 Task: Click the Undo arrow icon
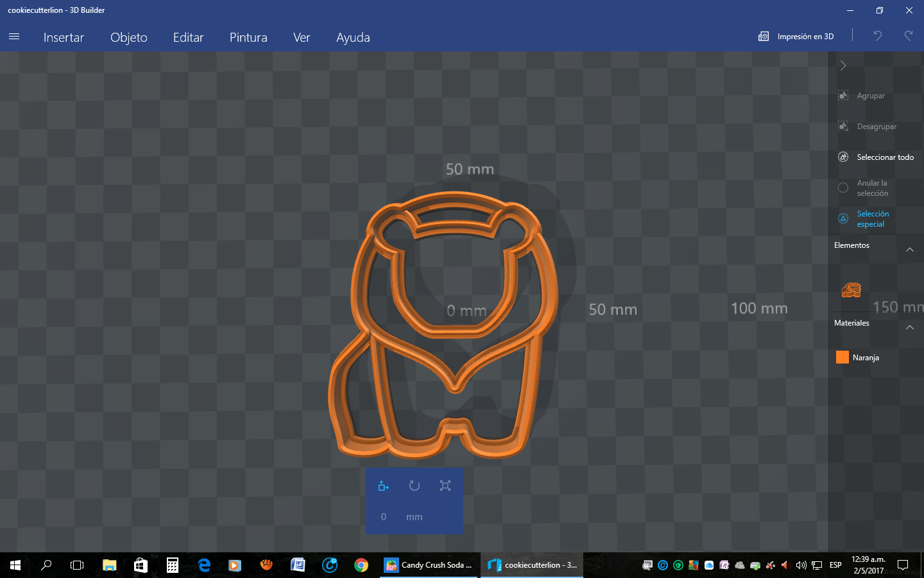(x=877, y=36)
